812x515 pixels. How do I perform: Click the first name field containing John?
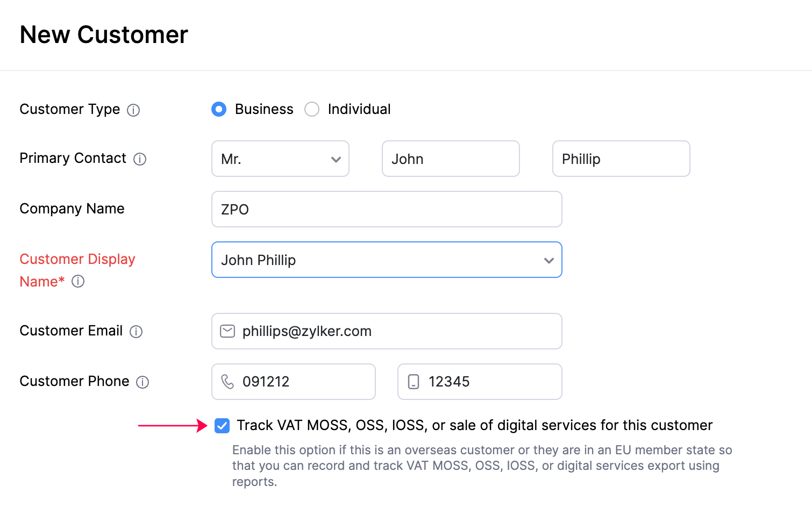(x=451, y=159)
